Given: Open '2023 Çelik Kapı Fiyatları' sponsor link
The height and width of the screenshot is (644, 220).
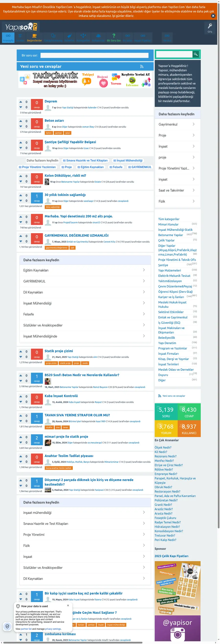Looking at the screenshot, I should (172, 556).
